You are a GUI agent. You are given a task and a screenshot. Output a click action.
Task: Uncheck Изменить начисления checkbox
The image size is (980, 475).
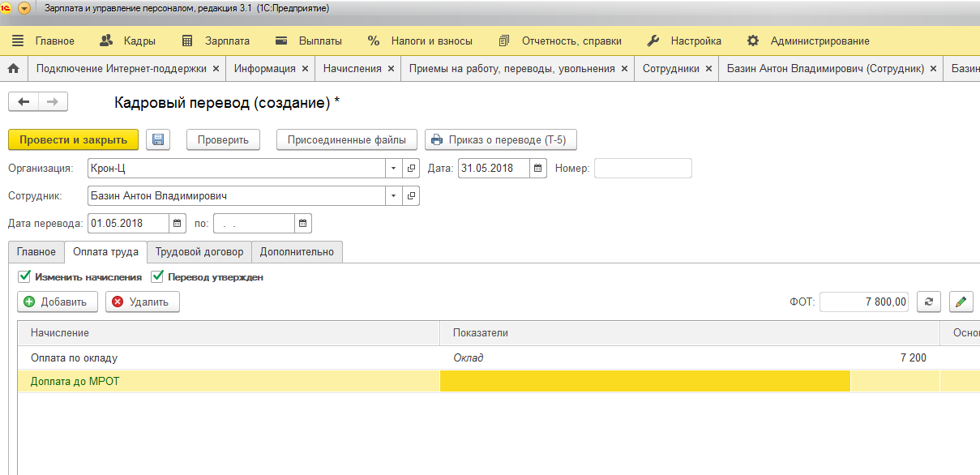click(x=24, y=276)
